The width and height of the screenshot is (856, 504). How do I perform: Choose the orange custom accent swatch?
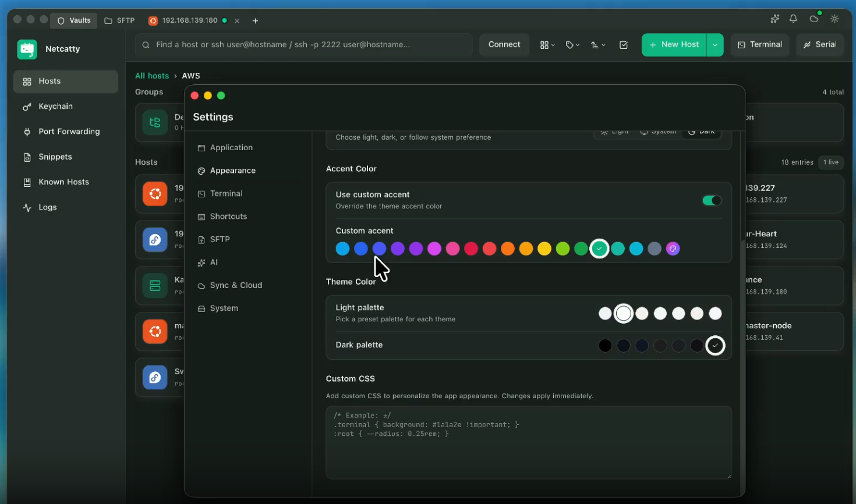click(x=508, y=249)
